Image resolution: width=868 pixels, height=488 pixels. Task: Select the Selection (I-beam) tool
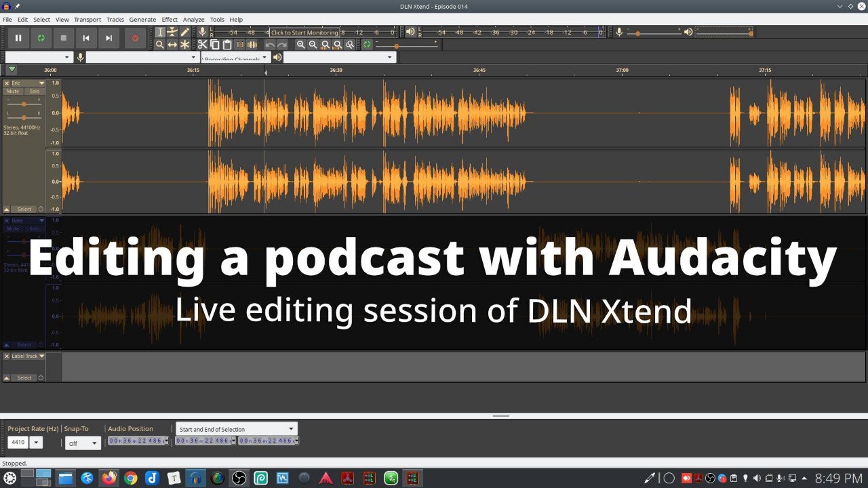coord(160,32)
